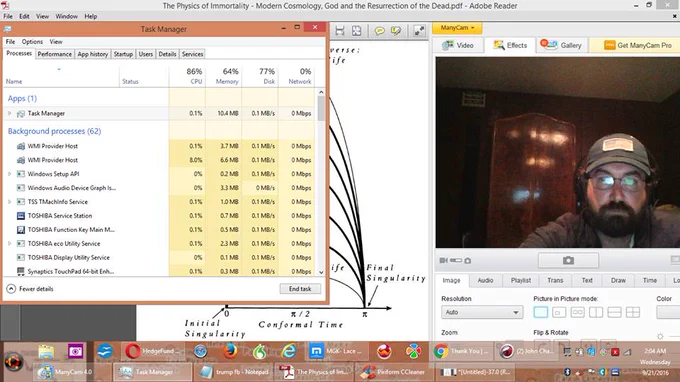Open Task Manager File menu
680x382 pixels.
pos(10,42)
